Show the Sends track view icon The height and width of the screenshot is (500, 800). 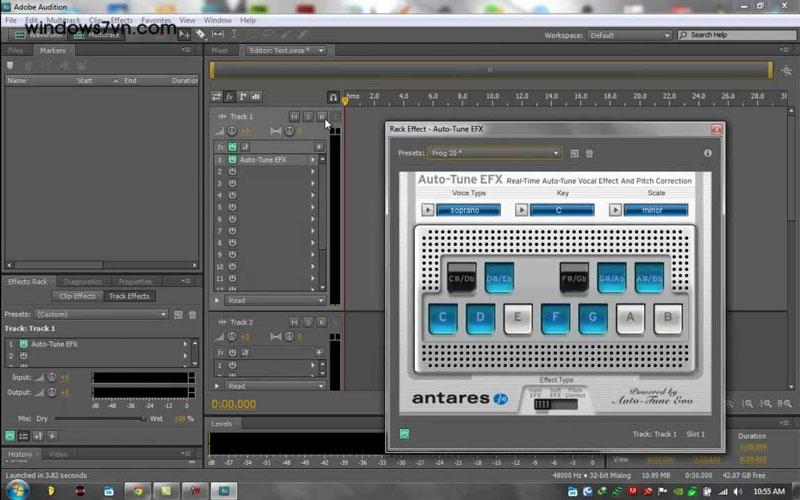pos(243,96)
